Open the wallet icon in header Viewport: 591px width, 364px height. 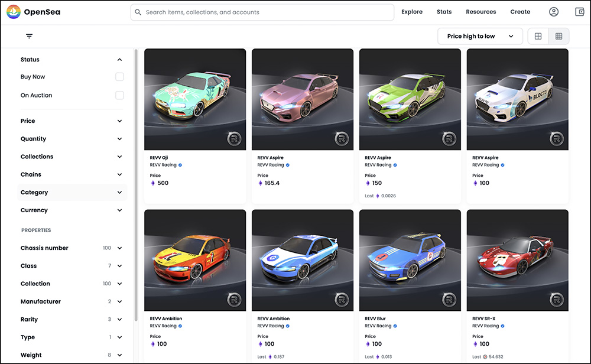580,12
